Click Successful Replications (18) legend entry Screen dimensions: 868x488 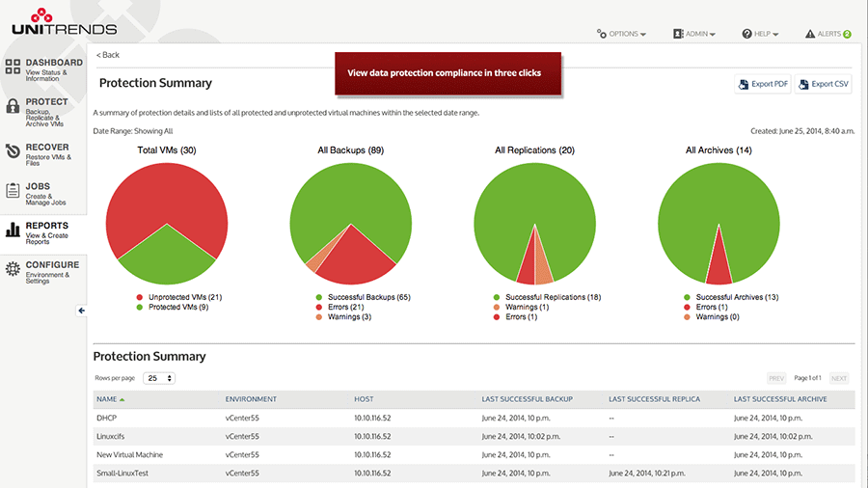point(547,297)
